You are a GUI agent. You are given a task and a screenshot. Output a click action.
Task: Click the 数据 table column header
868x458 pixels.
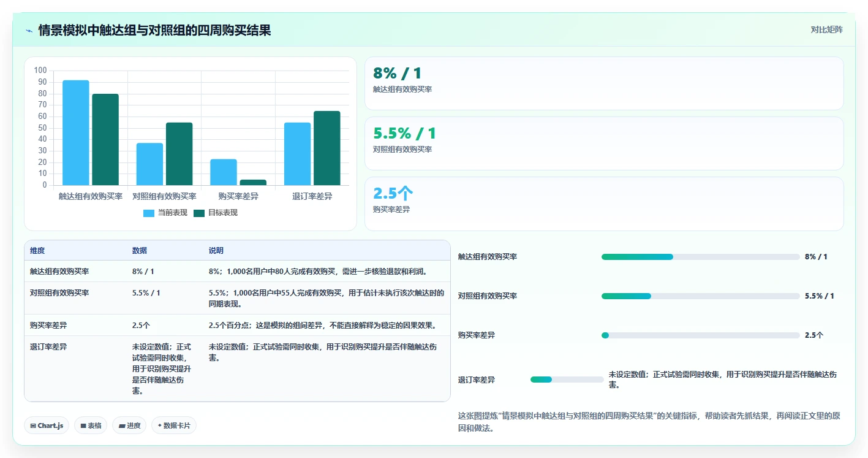140,251
